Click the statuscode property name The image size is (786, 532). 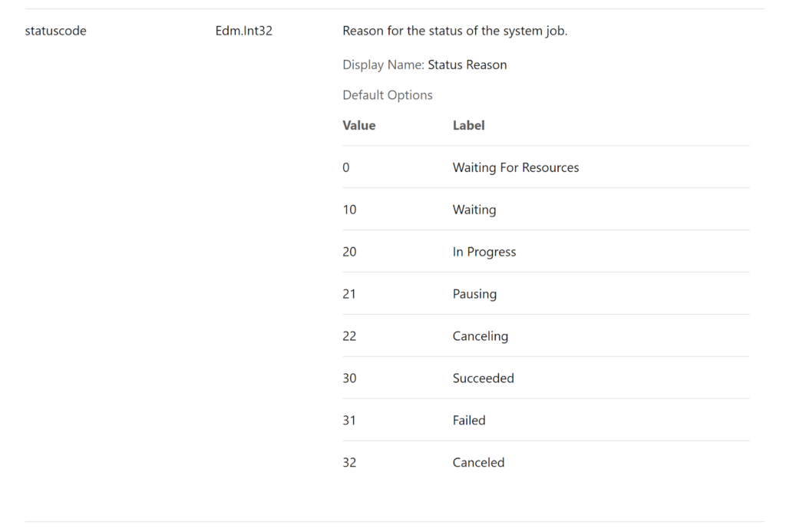tap(55, 31)
